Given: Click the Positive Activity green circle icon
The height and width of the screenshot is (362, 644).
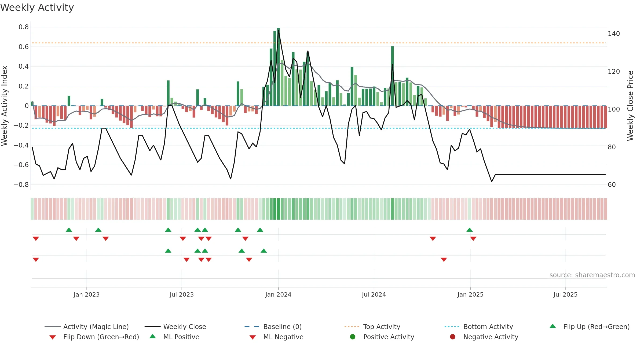Looking at the screenshot, I should [x=353, y=337].
